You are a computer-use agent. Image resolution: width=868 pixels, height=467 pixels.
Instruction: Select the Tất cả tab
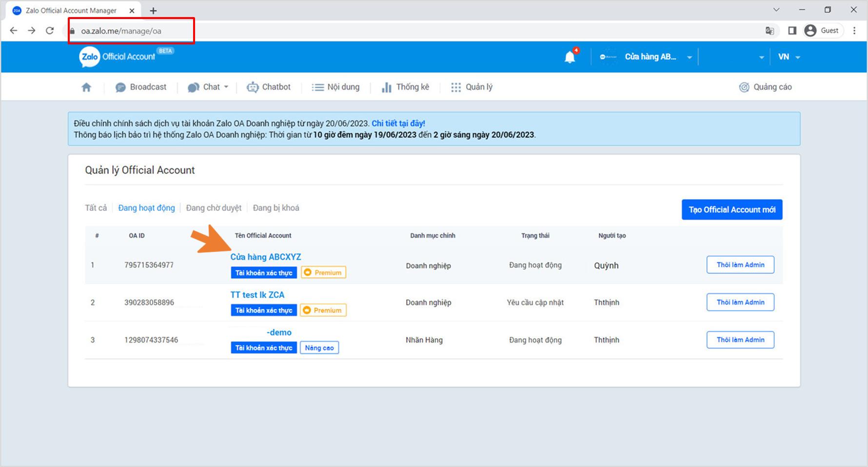pyautogui.click(x=96, y=208)
